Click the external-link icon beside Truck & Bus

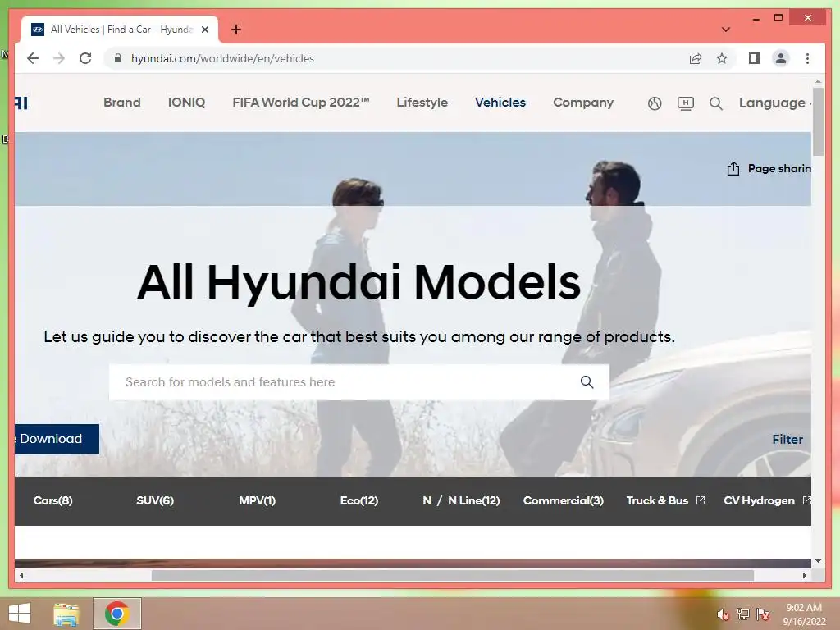(x=701, y=500)
